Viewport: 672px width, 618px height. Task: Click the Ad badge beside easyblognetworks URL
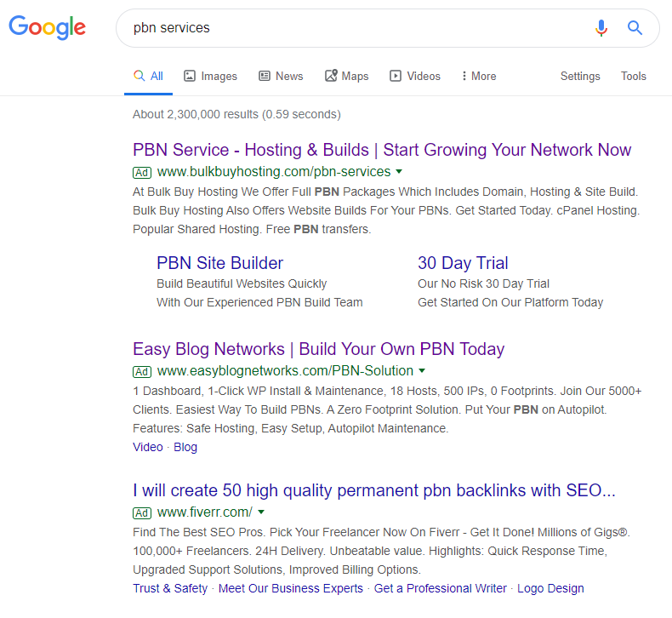[142, 371]
